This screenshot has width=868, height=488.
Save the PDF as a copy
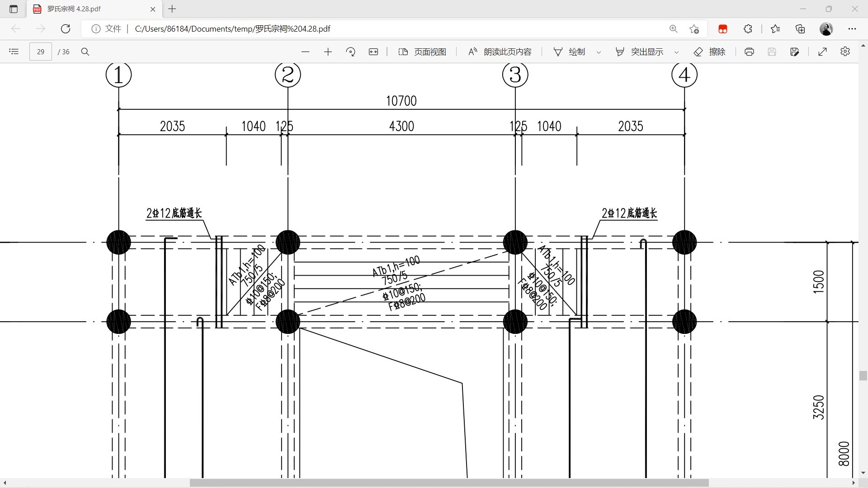[x=795, y=52]
